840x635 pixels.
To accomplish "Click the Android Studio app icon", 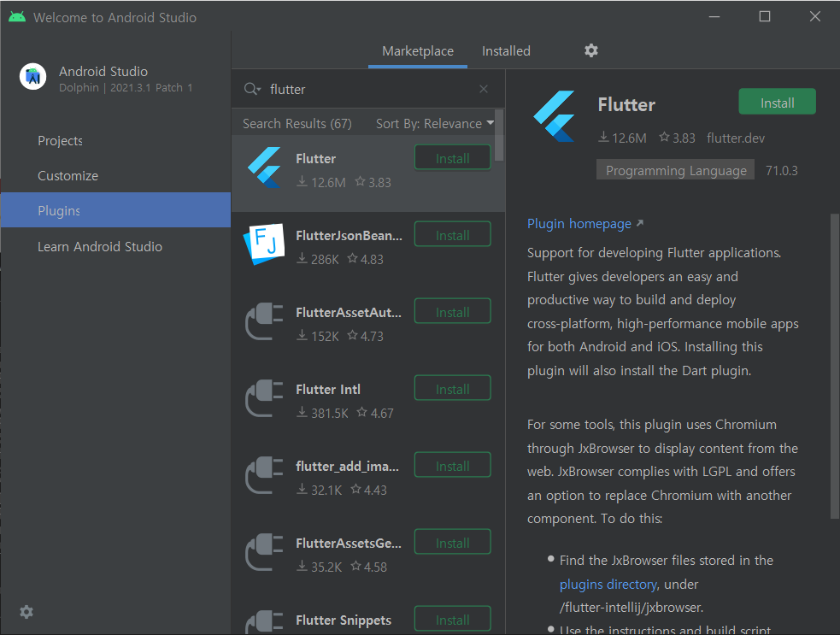I will [x=32, y=77].
